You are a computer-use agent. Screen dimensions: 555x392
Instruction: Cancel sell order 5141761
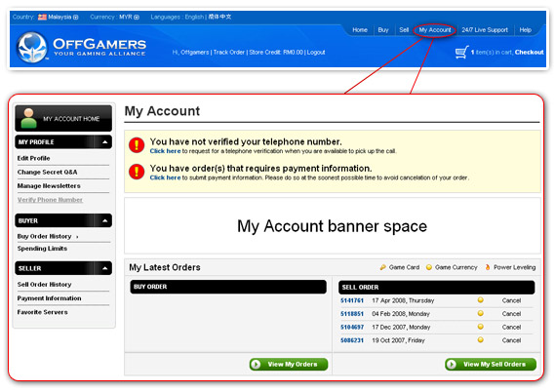pyautogui.click(x=511, y=300)
